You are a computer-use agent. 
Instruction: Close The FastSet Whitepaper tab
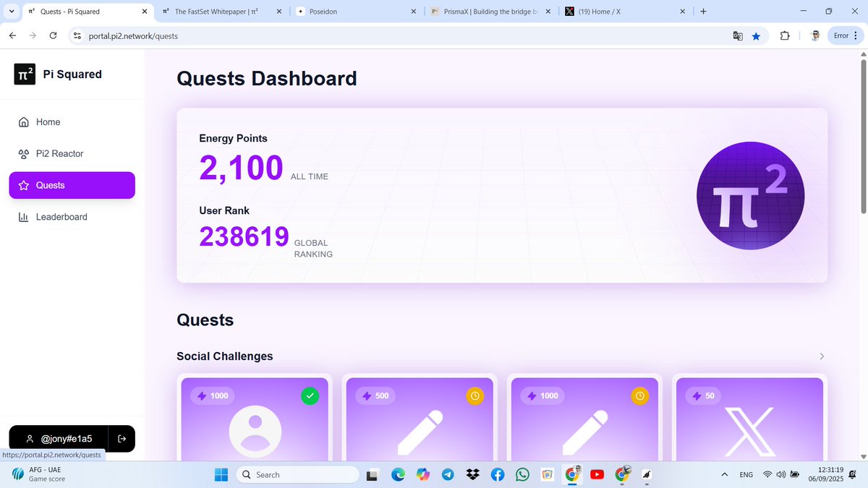pos(280,12)
